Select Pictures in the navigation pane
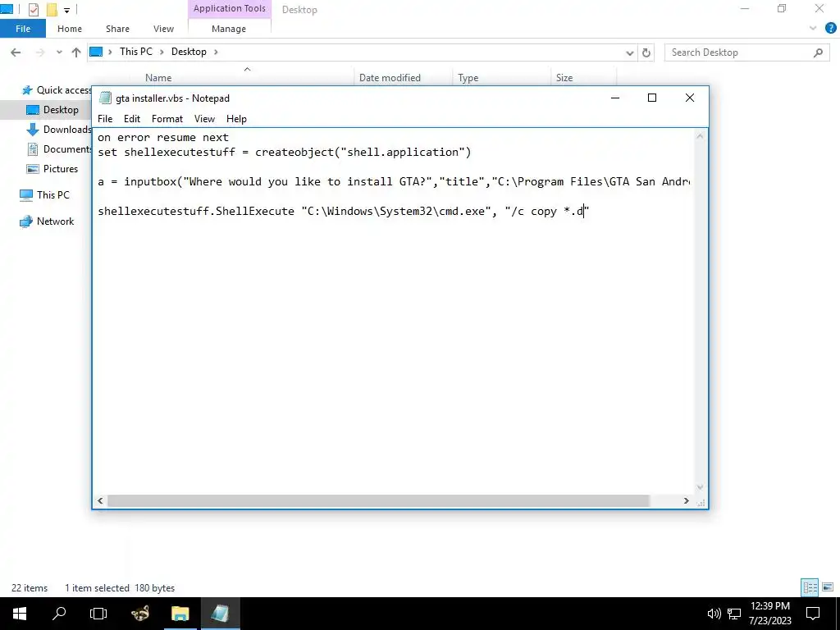This screenshot has height=630, width=840. point(52,169)
